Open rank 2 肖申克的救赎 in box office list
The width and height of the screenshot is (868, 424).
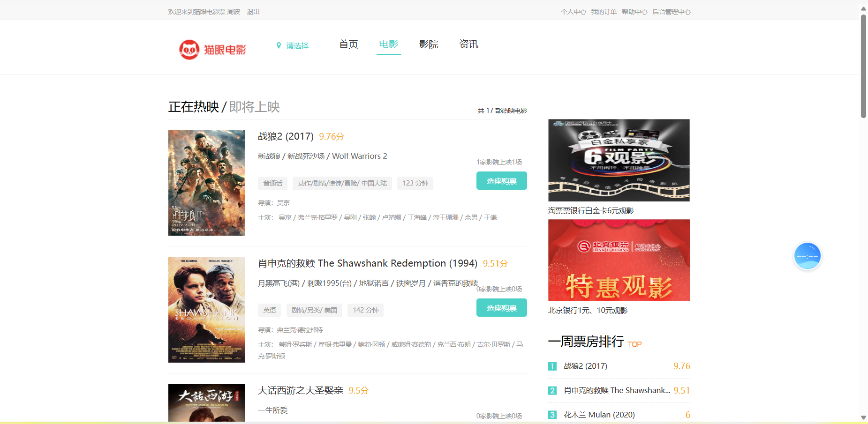coord(617,390)
